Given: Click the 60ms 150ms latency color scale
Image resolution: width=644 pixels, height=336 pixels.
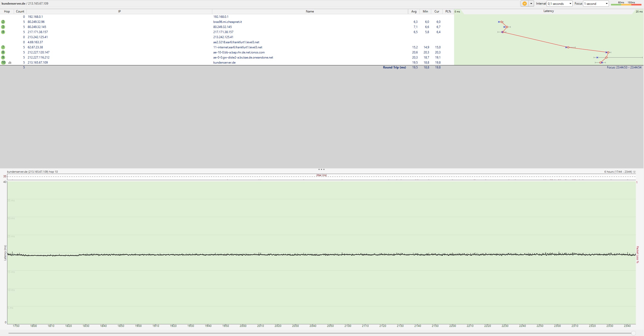Looking at the screenshot, I should (x=626, y=4).
